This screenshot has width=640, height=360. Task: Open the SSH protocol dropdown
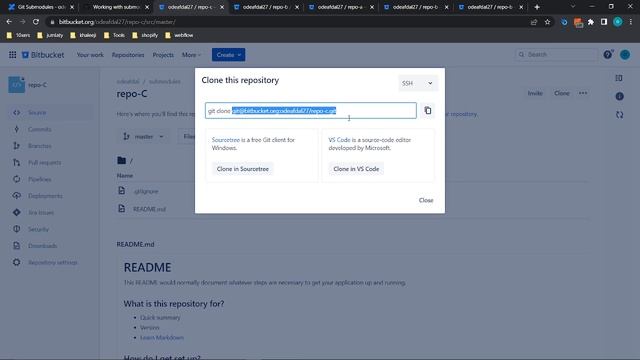(x=417, y=83)
